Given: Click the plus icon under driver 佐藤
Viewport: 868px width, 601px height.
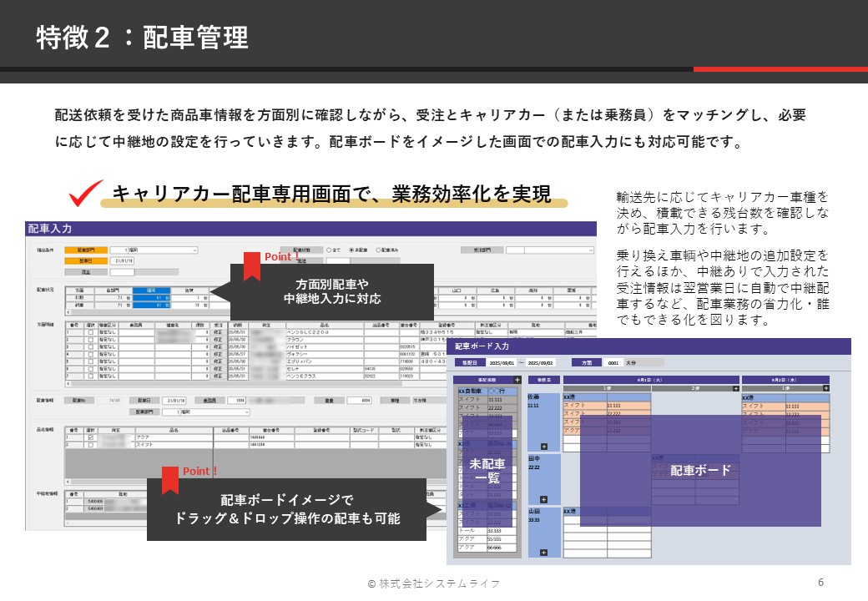Looking at the screenshot, I should [x=543, y=447].
